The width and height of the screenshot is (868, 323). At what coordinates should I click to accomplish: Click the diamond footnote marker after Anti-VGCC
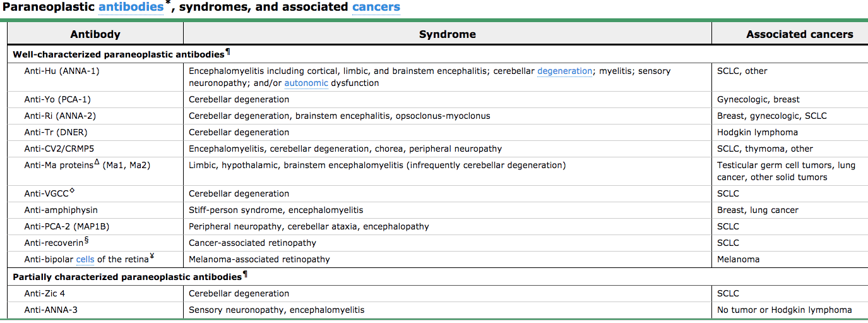(x=72, y=191)
